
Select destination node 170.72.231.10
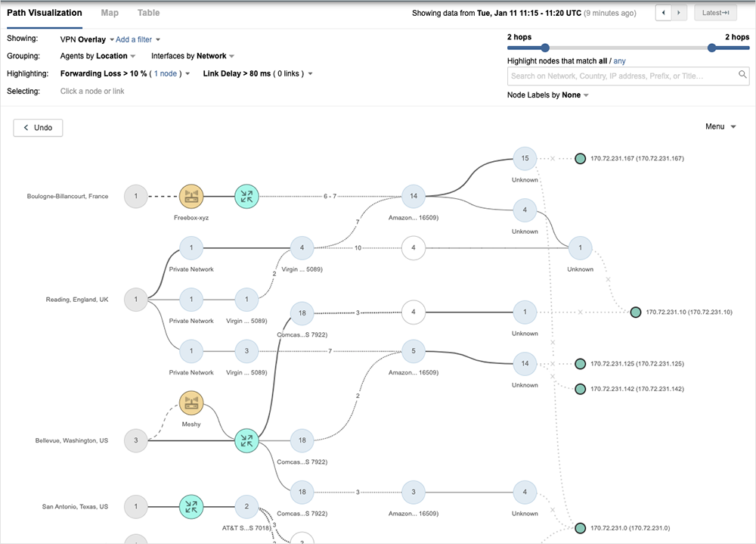(x=636, y=312)
